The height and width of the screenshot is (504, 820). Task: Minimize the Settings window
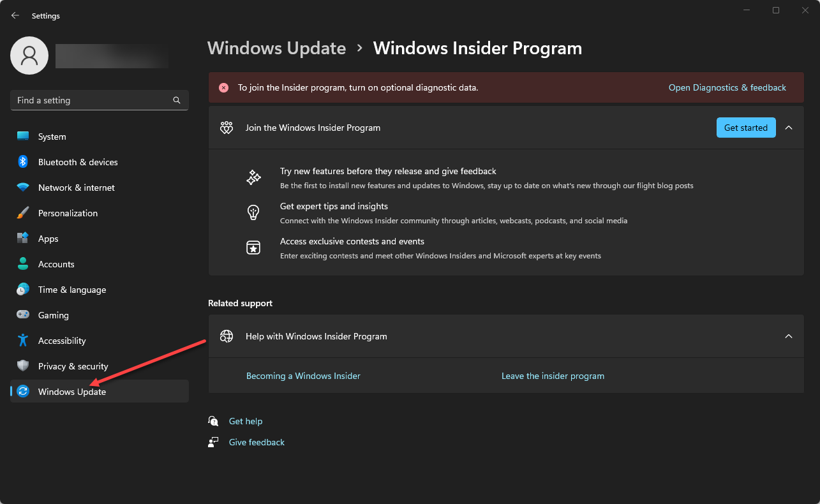[747, 10]
